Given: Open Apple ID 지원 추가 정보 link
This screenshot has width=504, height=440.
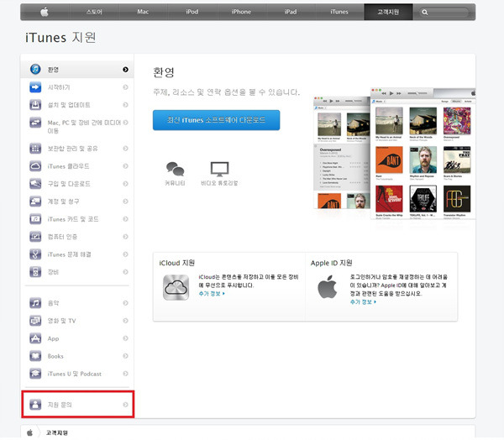Looking at the screenshot, I should pyautogui.click(x=363, y=301).
